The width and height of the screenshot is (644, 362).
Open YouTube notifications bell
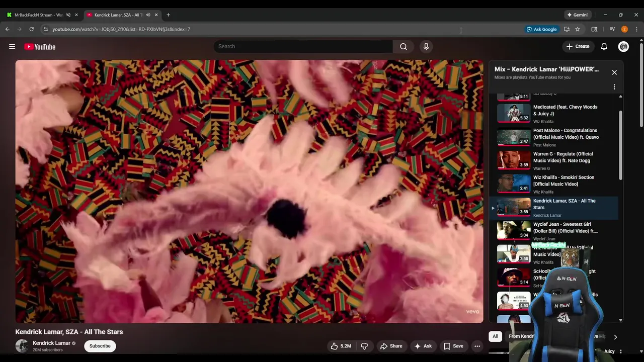pos(604,46)
